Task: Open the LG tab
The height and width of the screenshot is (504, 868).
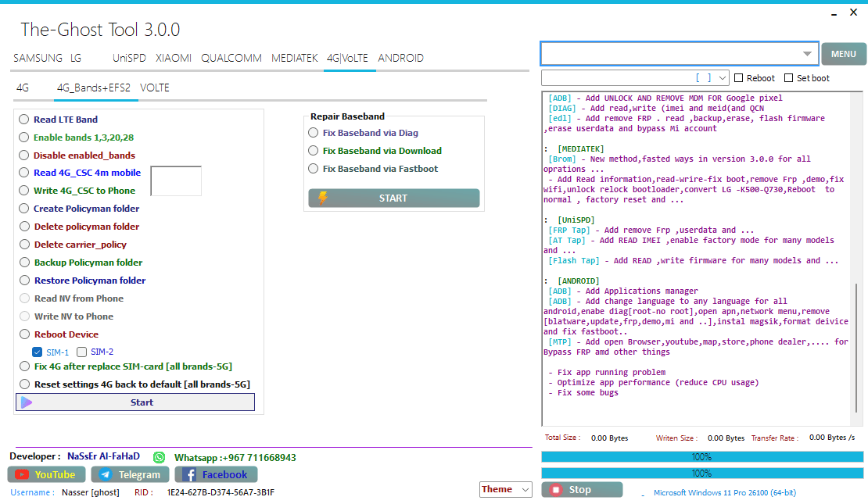Action: (76, 58)
